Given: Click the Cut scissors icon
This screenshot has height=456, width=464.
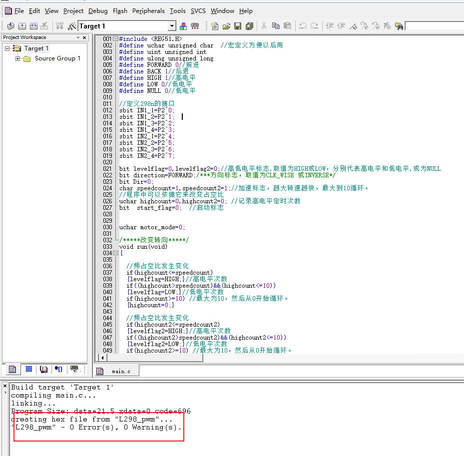Looking at the screenshot, I should click(x=264, y=26).
